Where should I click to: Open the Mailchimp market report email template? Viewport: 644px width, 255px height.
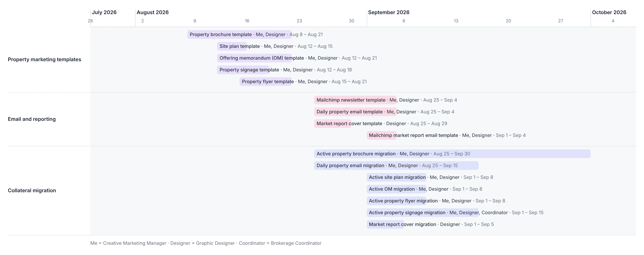[x=381, y=135]
